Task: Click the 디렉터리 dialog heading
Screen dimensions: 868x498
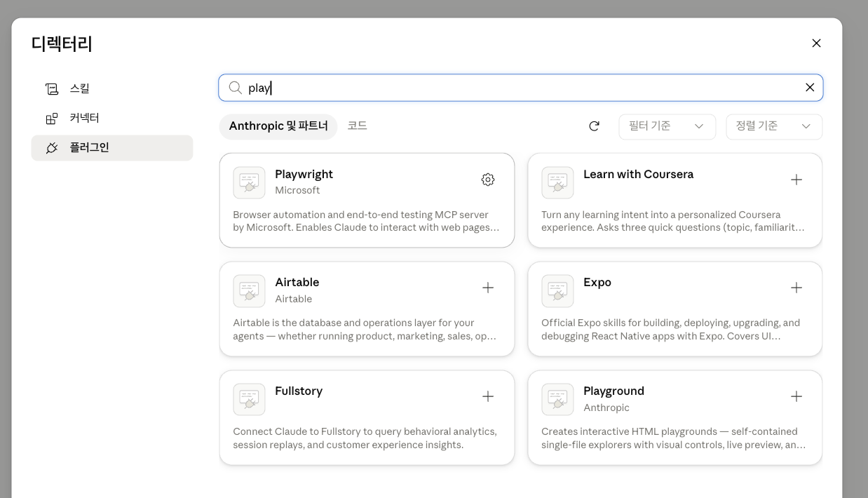Action: [x=62, y=43]
